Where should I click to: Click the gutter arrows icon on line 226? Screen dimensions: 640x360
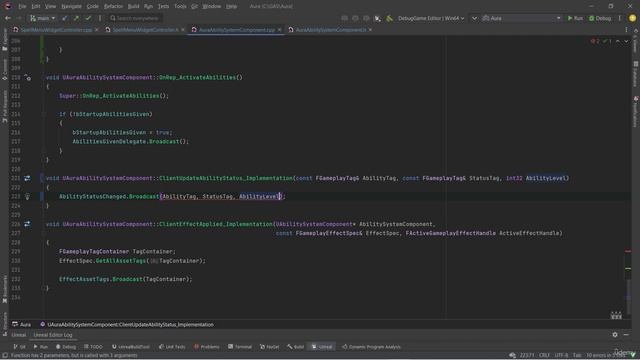click(27, 224)
